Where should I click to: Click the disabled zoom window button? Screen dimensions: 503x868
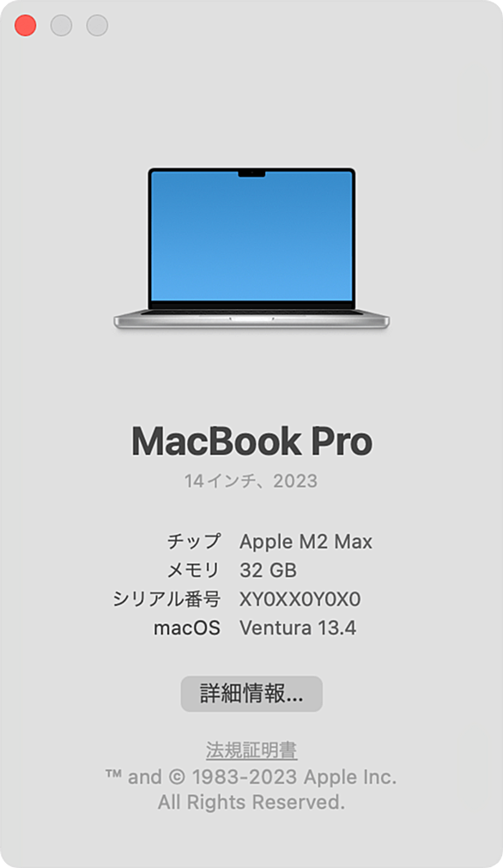pos(97,26)
